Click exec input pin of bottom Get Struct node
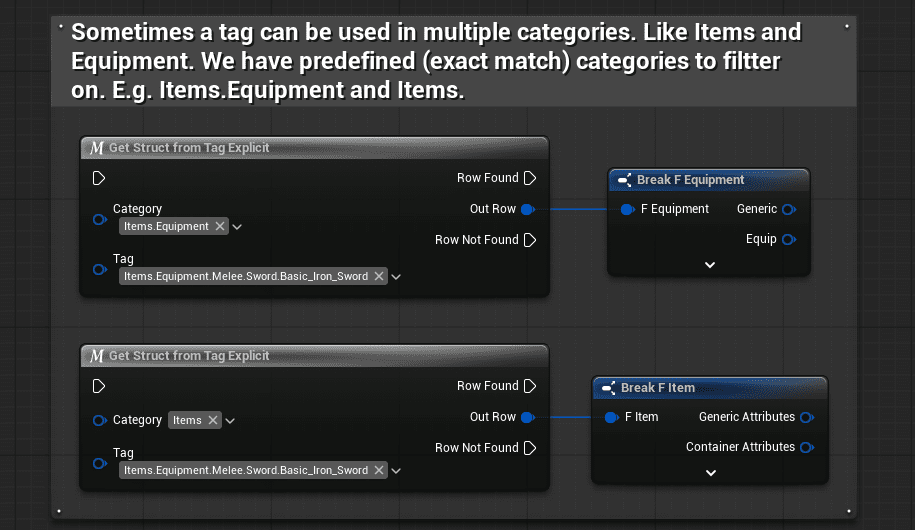This screenshot has width=915, height=530. 99,386
